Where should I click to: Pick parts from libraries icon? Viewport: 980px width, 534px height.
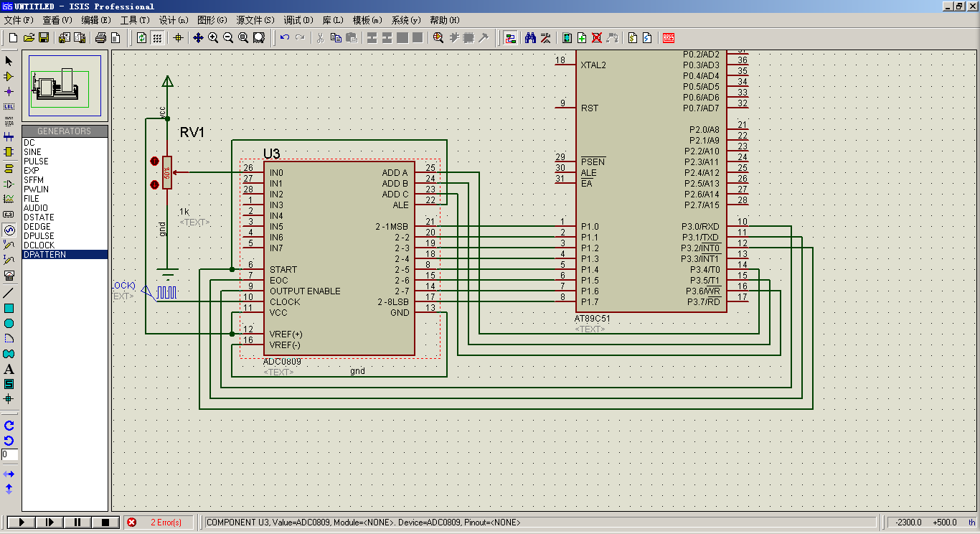pyautogui.click(x=438, y=38)
